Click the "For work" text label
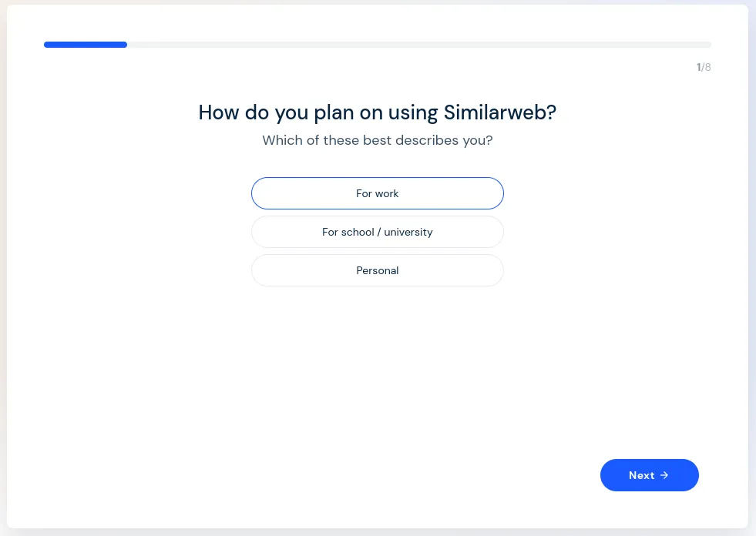 coord(378,193)
